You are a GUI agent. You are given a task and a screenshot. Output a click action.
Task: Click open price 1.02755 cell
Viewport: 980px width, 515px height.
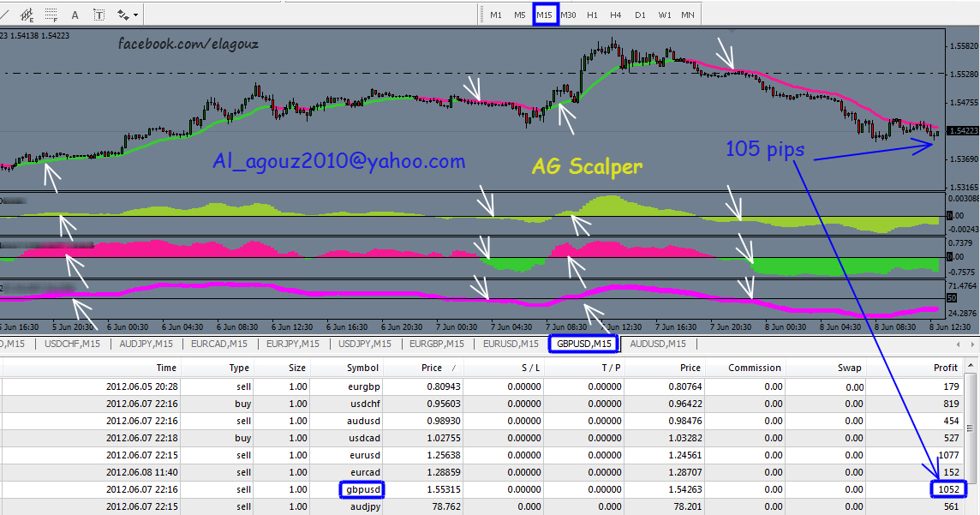[444, 438]
